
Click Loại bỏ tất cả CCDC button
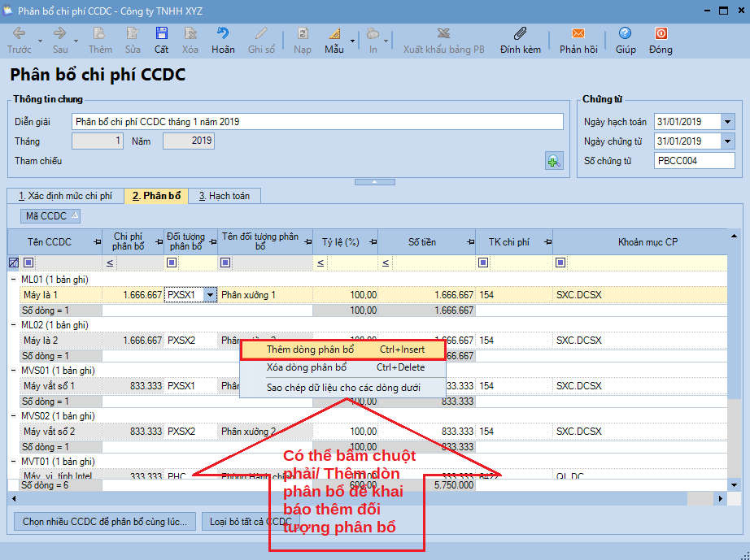[x=250, y=521]
